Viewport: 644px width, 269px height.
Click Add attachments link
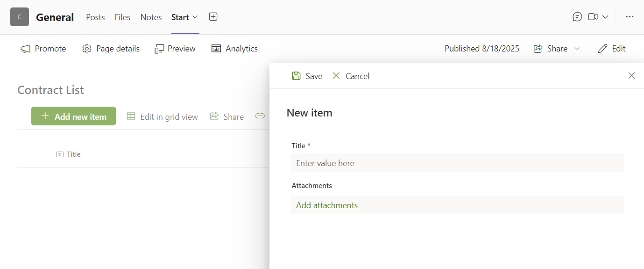click(327, 205)
